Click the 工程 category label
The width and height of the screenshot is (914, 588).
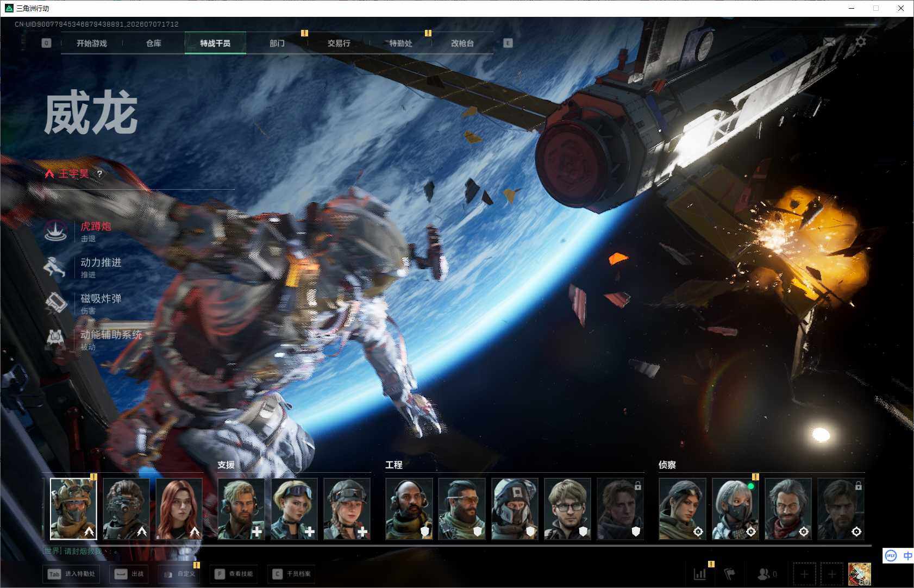(394, 465)
